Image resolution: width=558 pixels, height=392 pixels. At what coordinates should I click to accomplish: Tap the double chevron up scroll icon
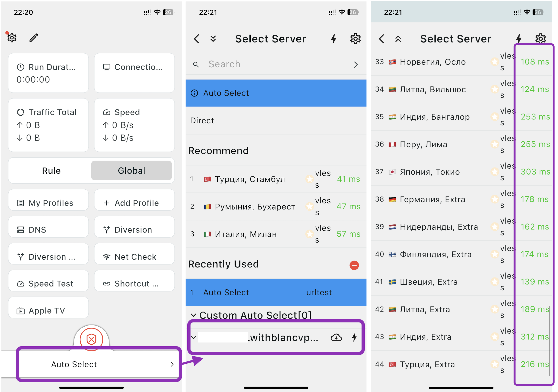[398, 39]
